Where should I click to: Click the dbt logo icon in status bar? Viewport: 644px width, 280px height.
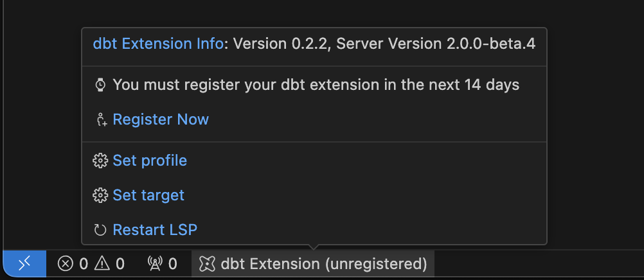coord(207,263)
